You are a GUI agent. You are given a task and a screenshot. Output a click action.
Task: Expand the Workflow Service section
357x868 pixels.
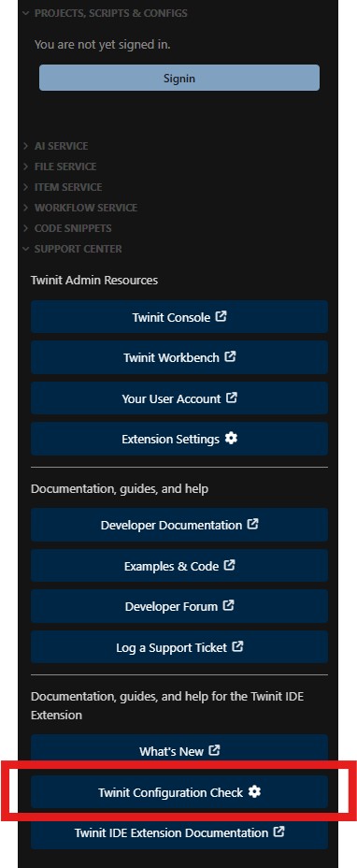tap(79, 208)
